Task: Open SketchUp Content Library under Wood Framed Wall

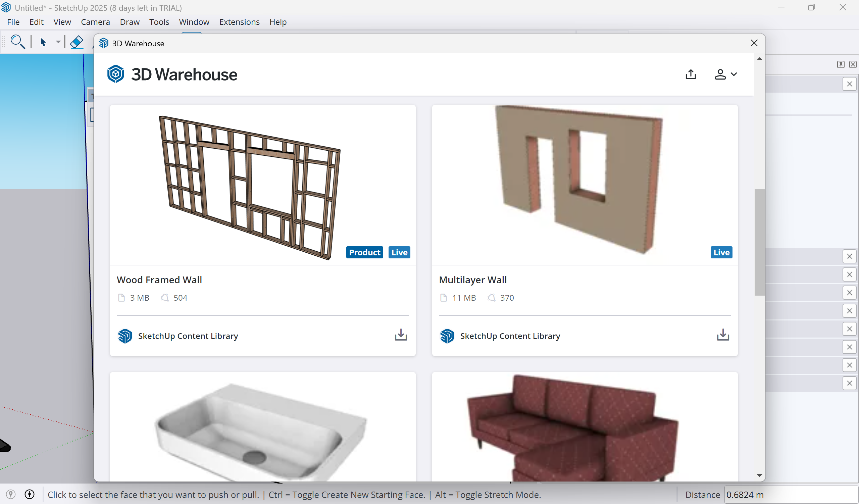Action: click(188, 336)
